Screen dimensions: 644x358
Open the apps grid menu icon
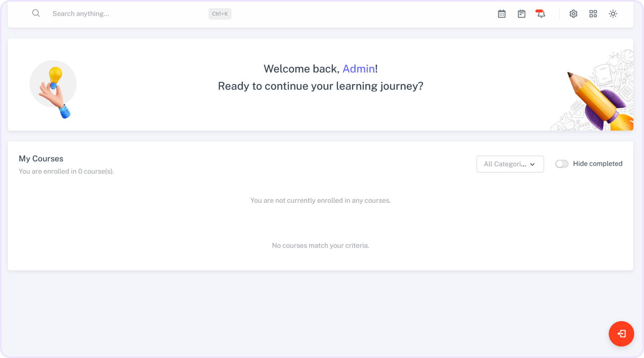click(x=593, y=14)
